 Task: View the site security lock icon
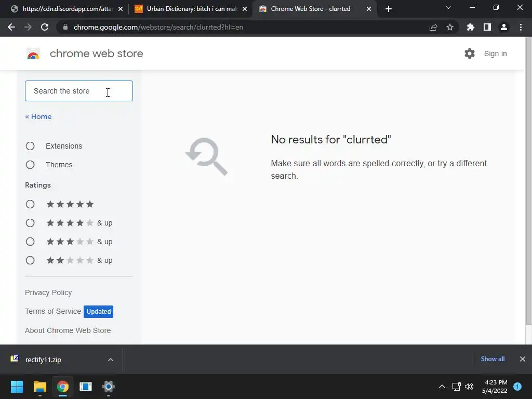[65, 27]
